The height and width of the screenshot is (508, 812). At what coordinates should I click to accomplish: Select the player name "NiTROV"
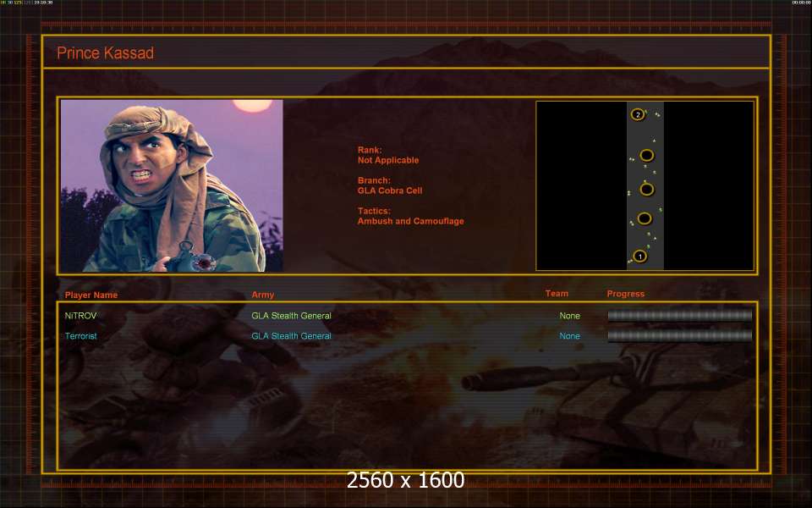(81, 316)
